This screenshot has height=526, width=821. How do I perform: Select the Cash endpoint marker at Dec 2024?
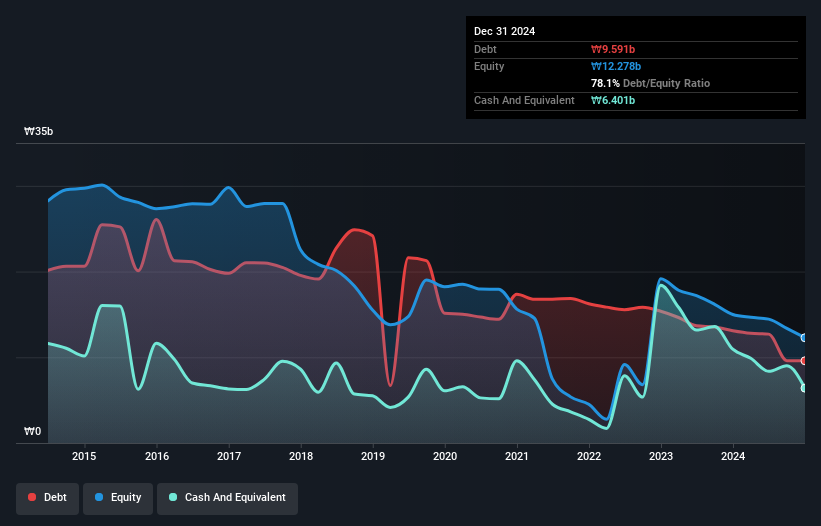(x=804, y=388)
